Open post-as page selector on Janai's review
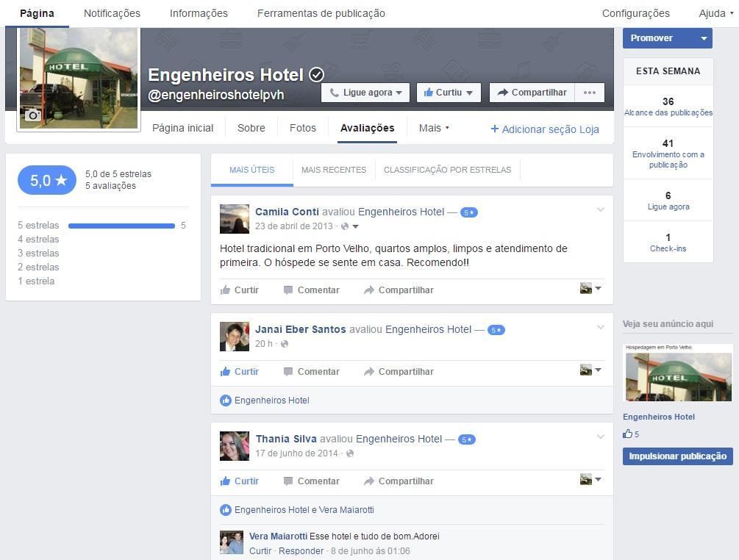Viewport: 739px width, 560px height. 590,370
